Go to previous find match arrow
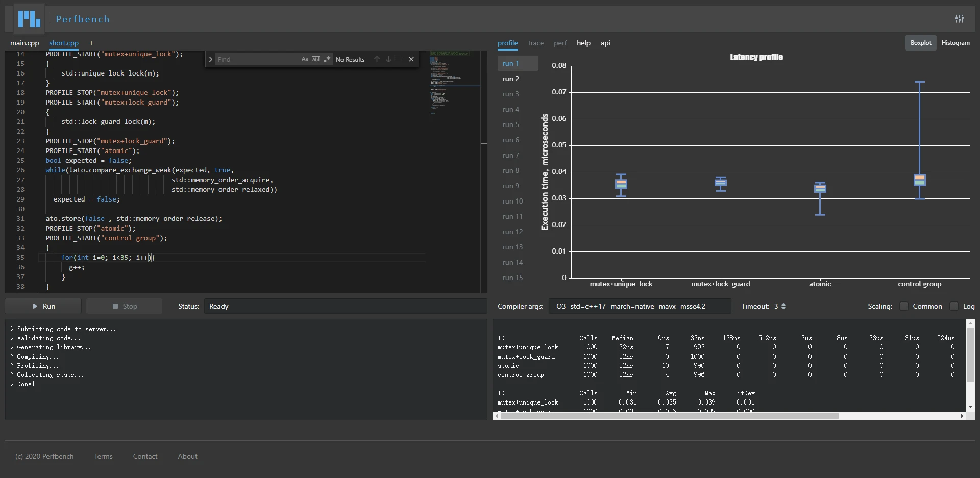 (377, 59)
